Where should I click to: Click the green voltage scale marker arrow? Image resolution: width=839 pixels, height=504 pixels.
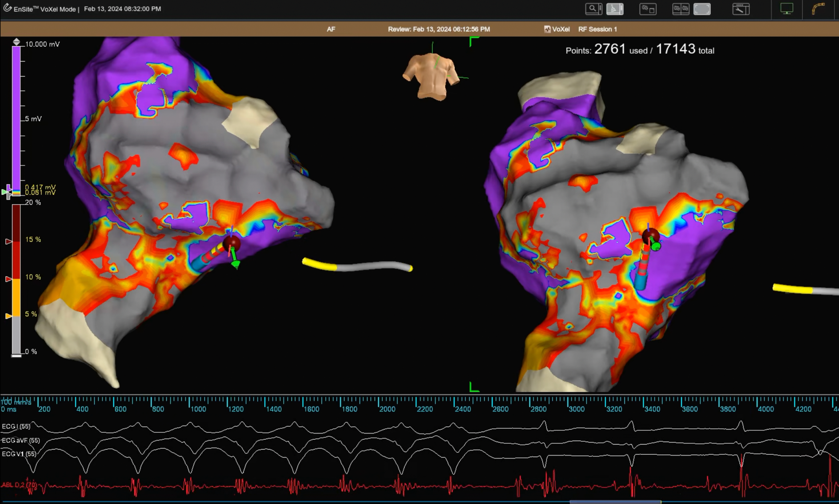point(4,192)
